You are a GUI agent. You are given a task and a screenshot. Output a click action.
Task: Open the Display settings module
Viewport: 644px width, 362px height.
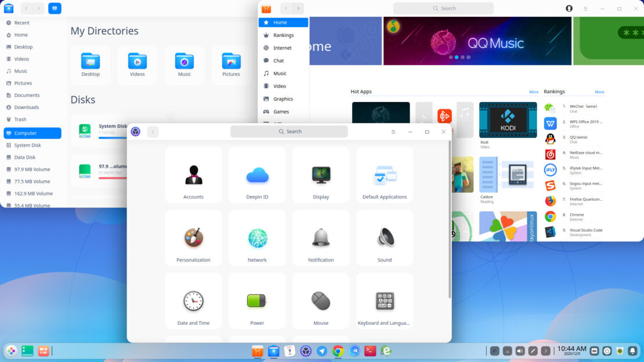click(x=321, y=174)
